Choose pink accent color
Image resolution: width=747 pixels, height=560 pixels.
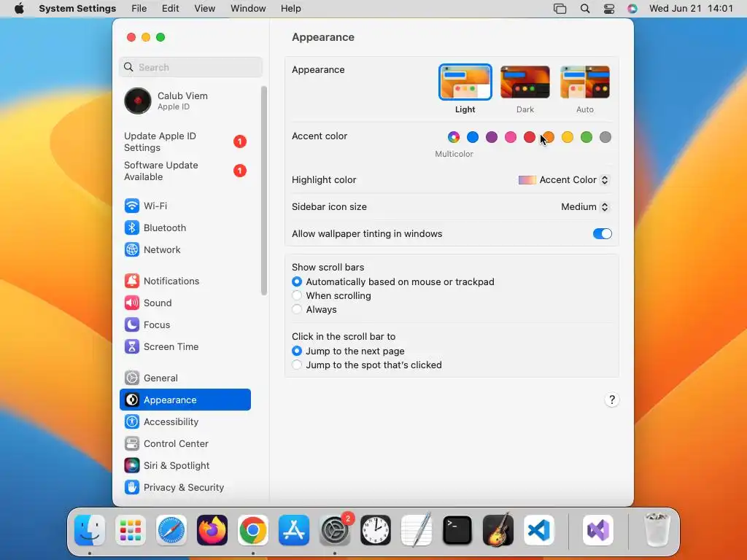[x=510, y=137]
